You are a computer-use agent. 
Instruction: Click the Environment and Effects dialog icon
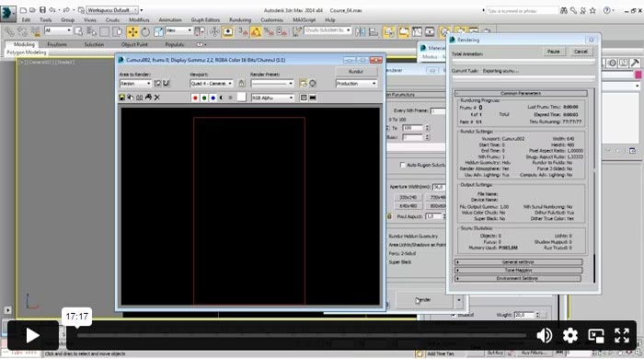pyautogui.click(x=313, y=84)
